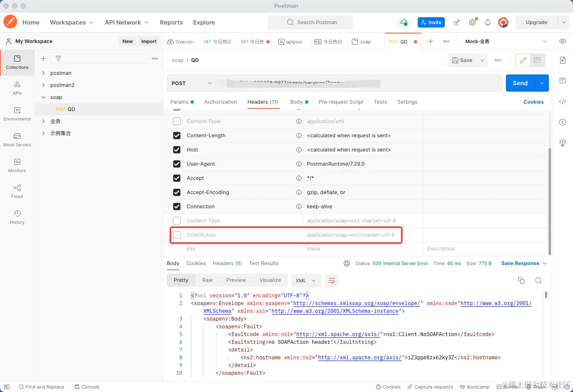
Task: Uncheck the Accept-Encoding header
Action: (177, 192)
